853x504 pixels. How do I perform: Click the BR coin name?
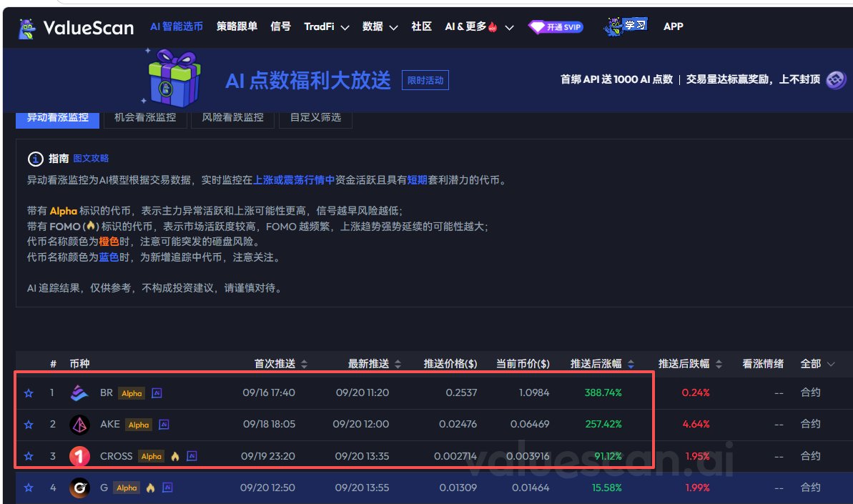pyautogui.click(x=107, y=392)
